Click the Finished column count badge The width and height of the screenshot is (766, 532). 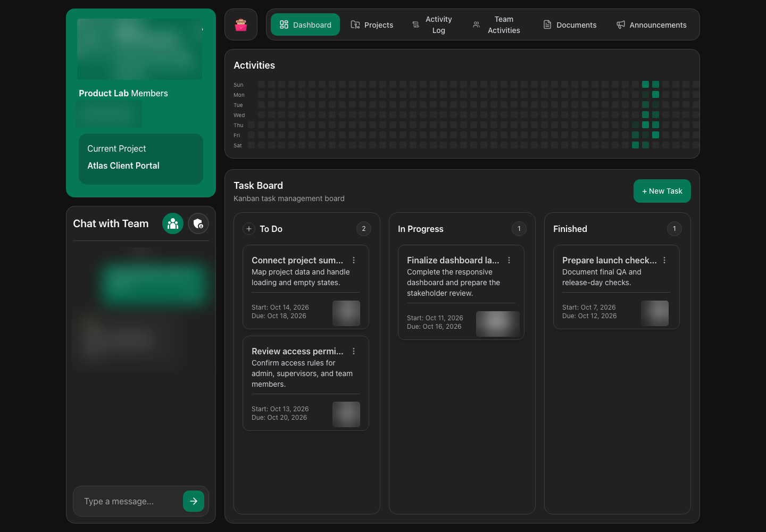point(675,229)
